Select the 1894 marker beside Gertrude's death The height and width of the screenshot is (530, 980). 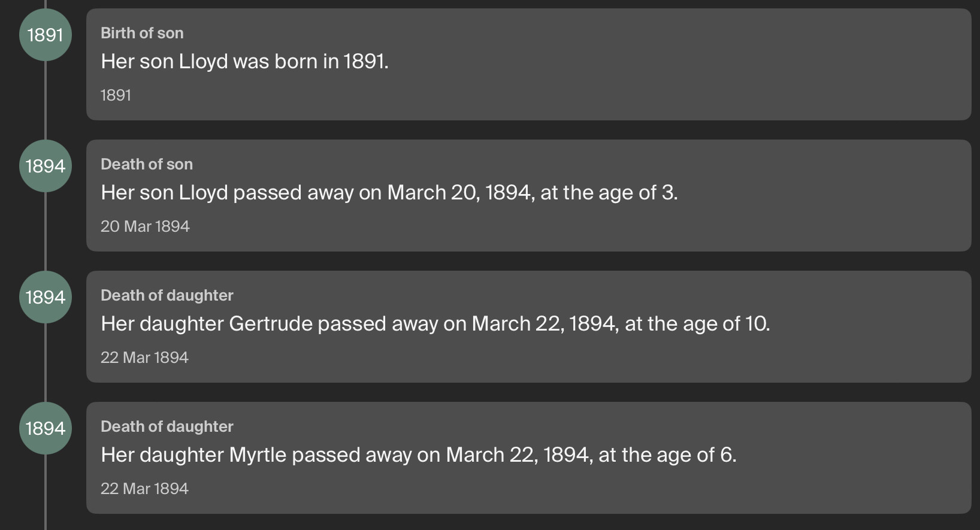pyautogui.click(x=46, y=297)
